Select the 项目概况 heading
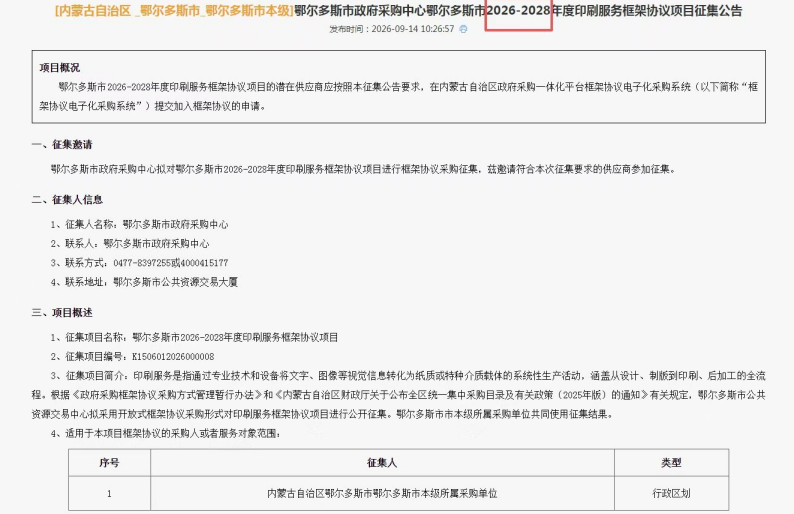 click(60, 68)
